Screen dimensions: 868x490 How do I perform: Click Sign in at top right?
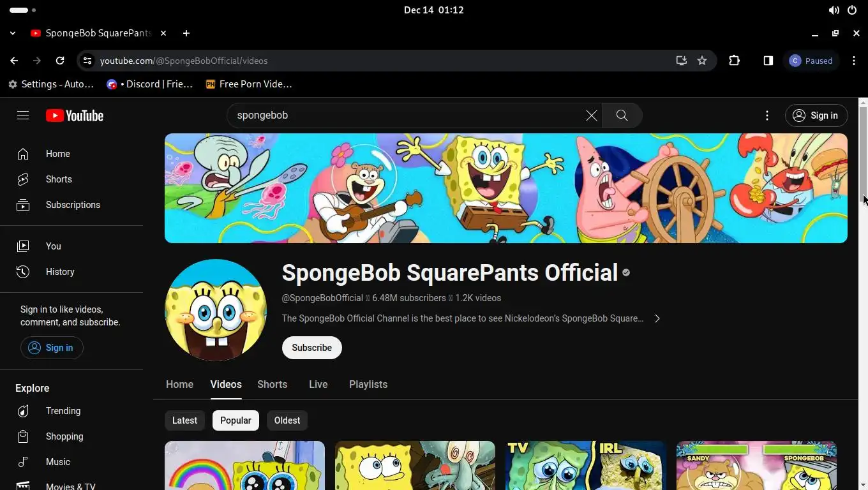(x=816, y=115)
